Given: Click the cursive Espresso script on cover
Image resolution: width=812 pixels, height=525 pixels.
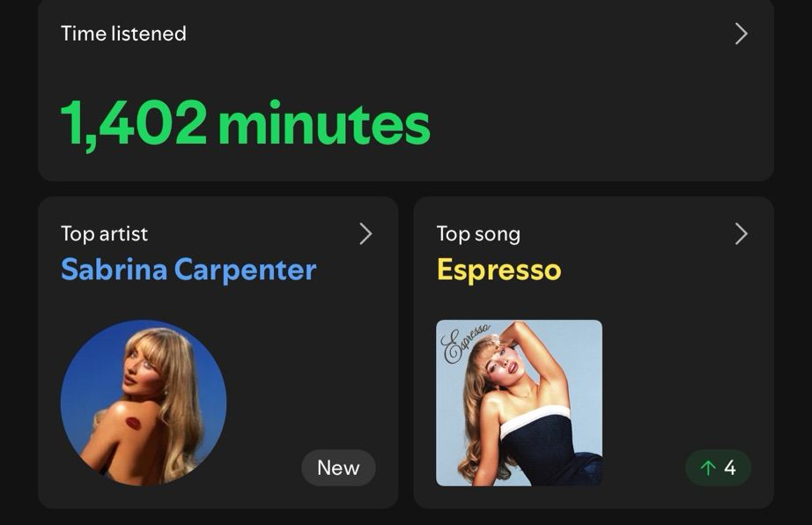Looking at the screenshot, I should (465, 343).
